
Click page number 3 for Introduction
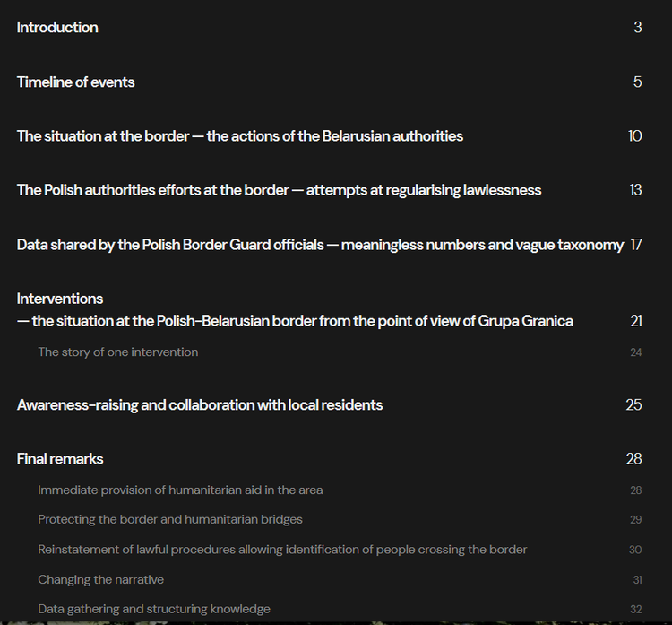pos(638,28)
